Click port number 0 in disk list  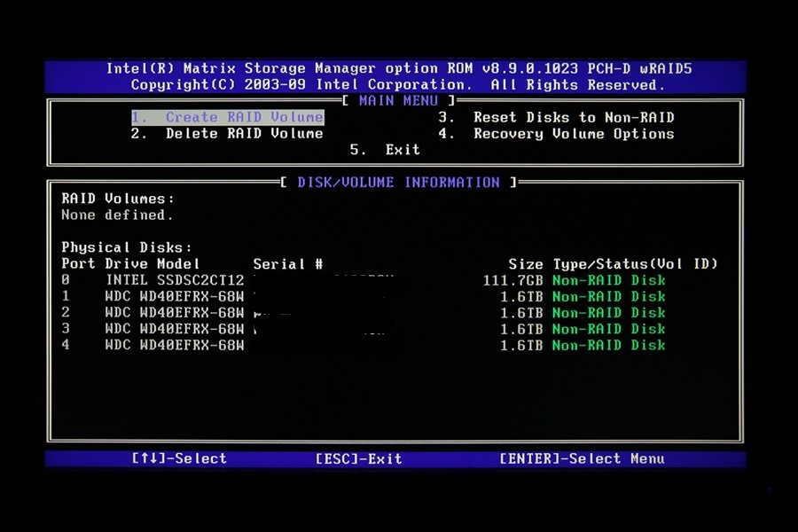66,280
